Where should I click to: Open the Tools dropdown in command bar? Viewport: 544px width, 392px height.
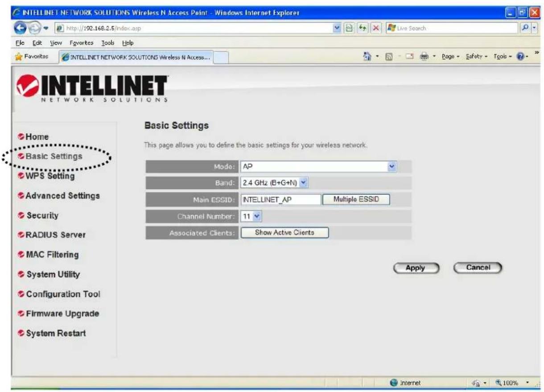coord(503,57)
